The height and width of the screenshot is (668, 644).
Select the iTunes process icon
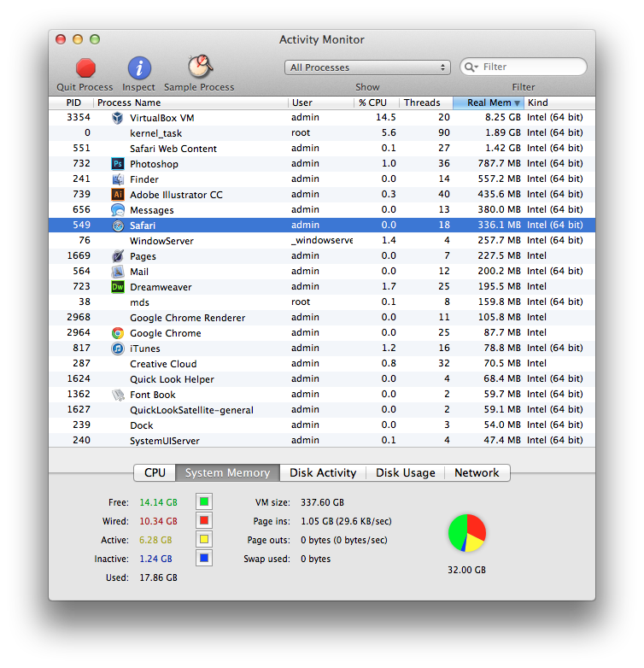[x=118, y=348]
